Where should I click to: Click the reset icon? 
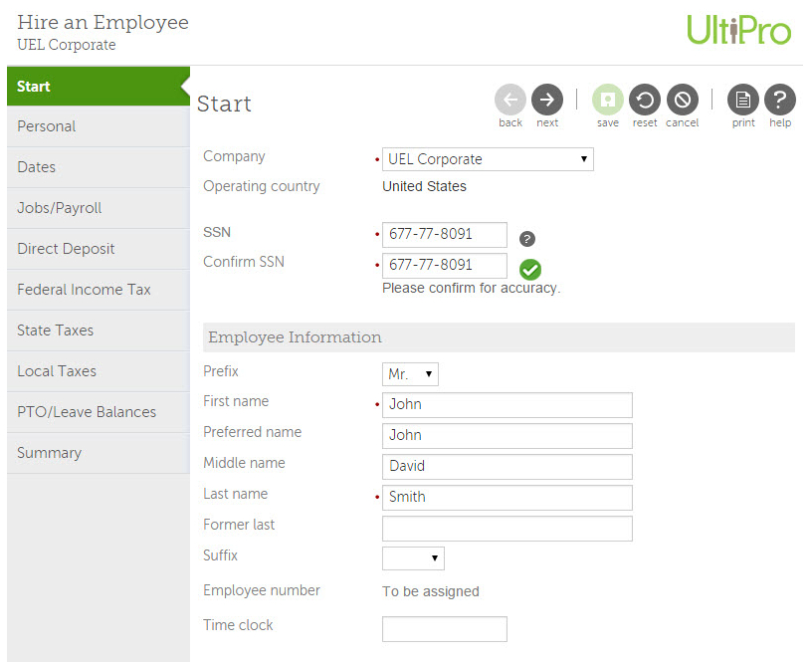coord(645,100)
